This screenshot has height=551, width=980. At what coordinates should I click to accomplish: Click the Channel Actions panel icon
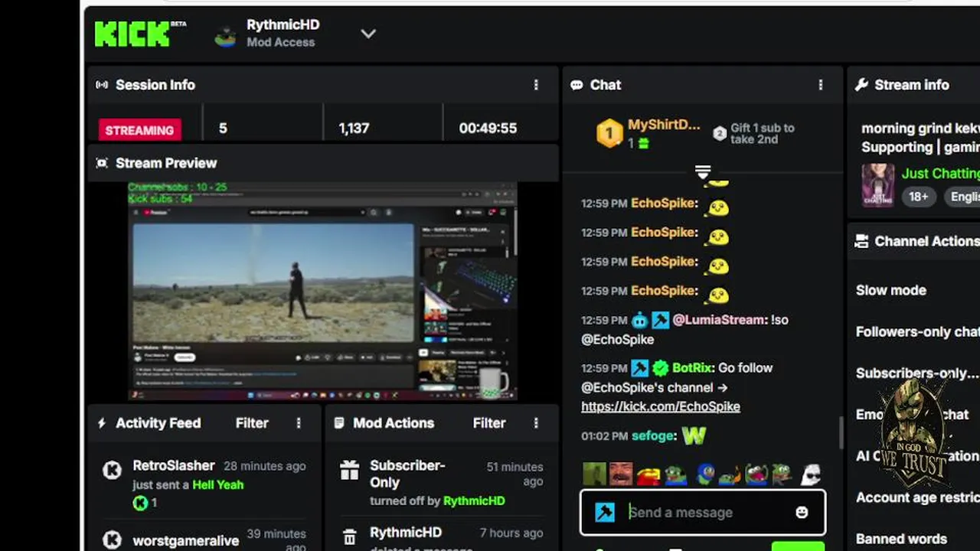(861, 241)
